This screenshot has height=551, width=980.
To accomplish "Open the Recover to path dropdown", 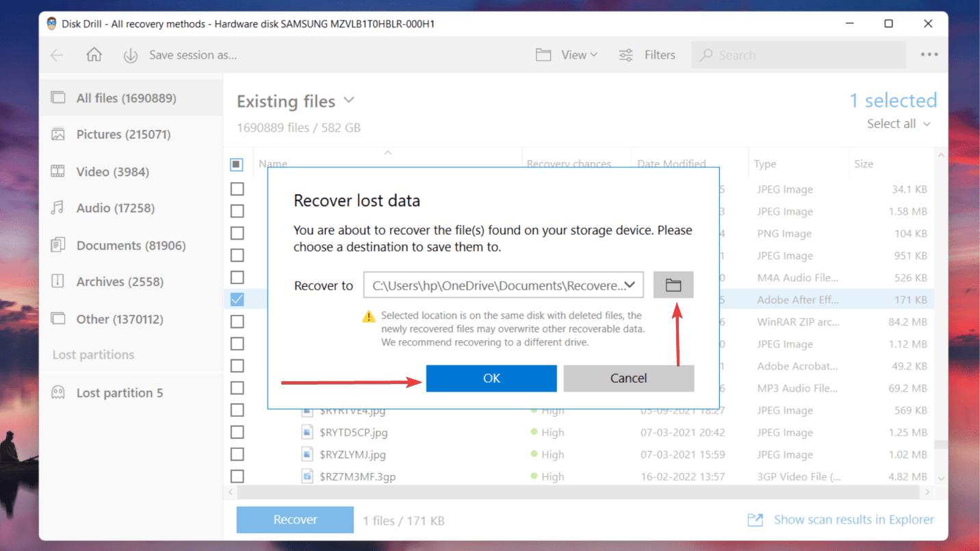I will tap(630, 285).
